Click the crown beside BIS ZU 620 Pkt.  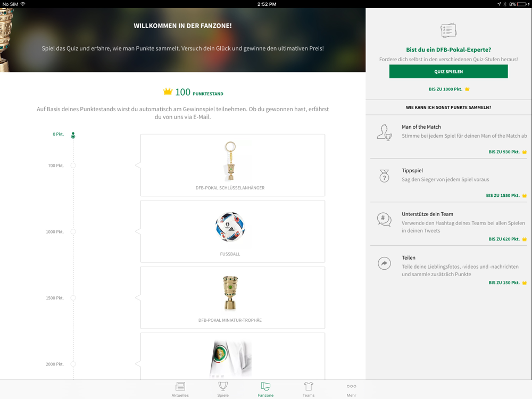click(x=524, y=239)
